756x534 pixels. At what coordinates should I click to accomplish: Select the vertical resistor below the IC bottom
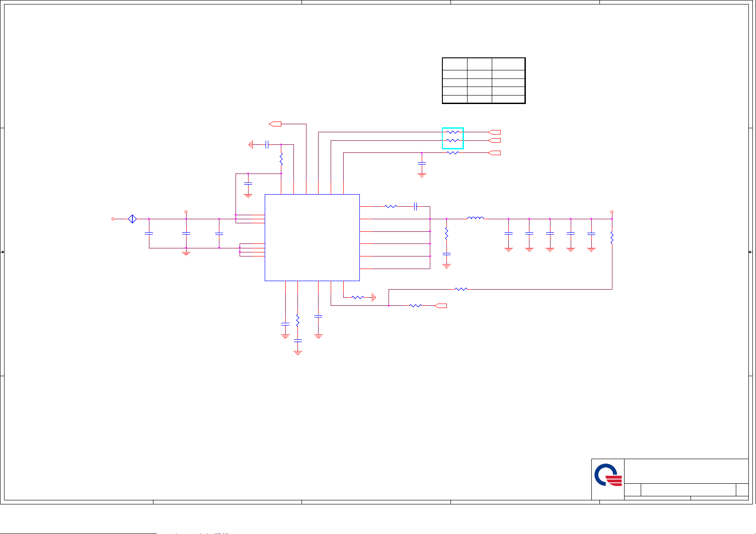pos(297,320)
